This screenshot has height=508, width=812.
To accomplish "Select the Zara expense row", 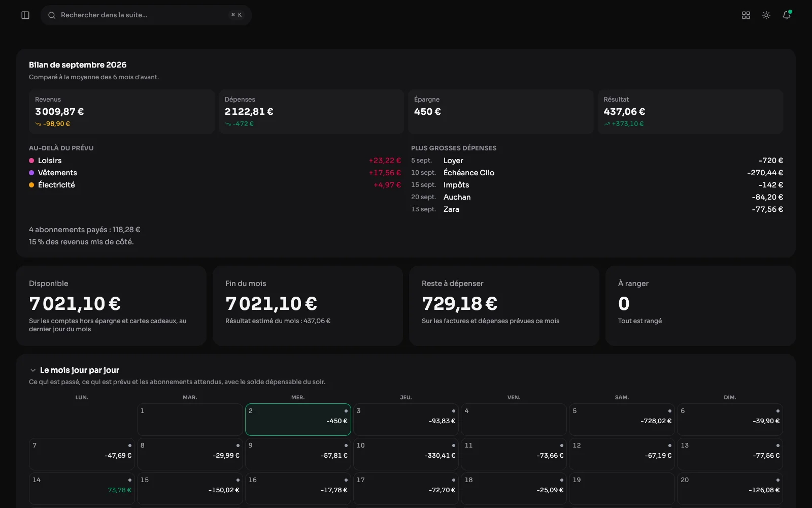I will 597,209.
